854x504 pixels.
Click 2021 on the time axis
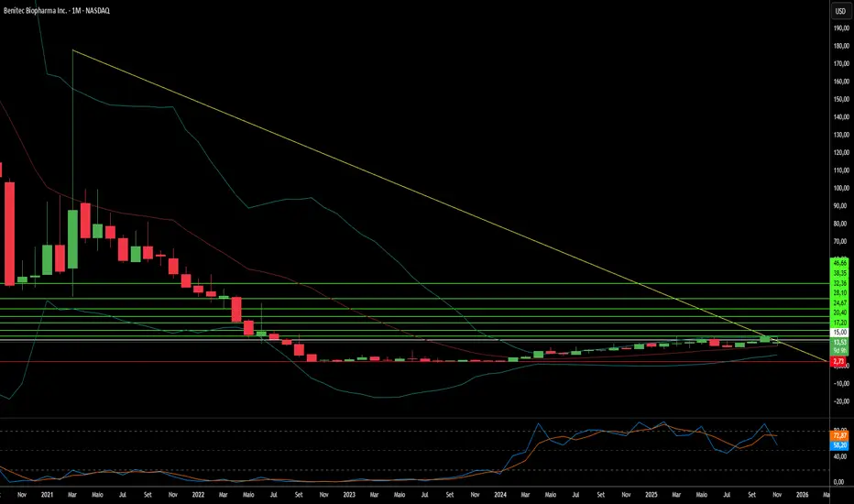click(x=47, y=493)
